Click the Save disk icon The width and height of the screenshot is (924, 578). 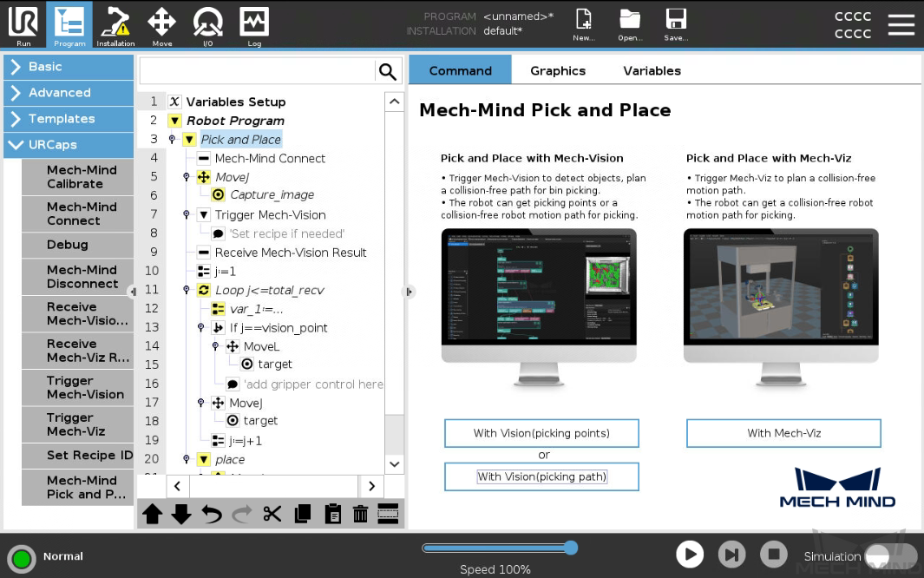click(676, 25)
